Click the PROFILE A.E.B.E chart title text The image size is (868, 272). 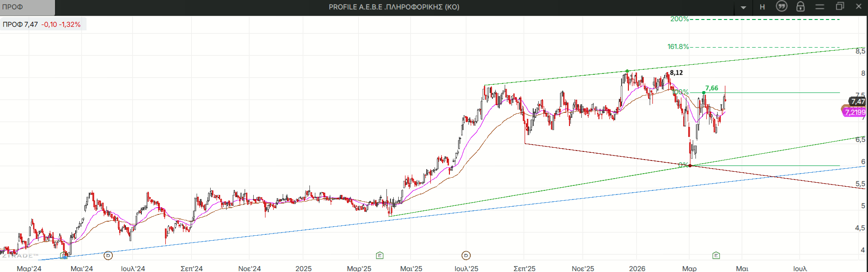(x=394, y=7)
